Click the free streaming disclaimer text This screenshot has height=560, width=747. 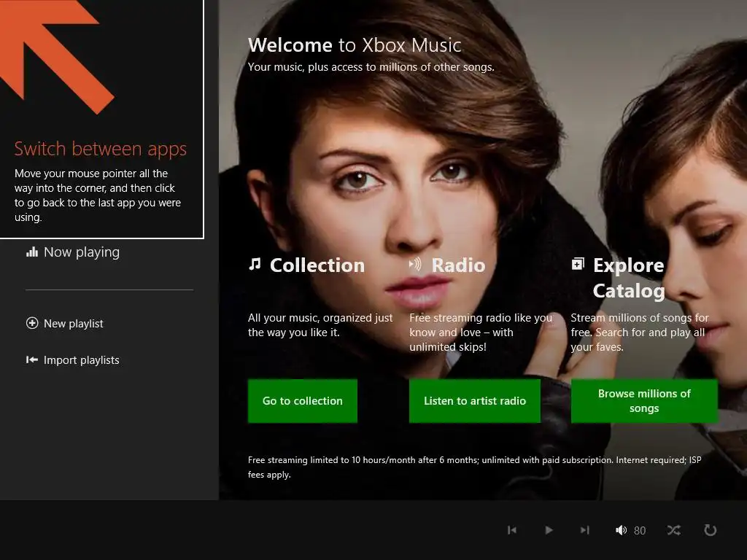474,467
